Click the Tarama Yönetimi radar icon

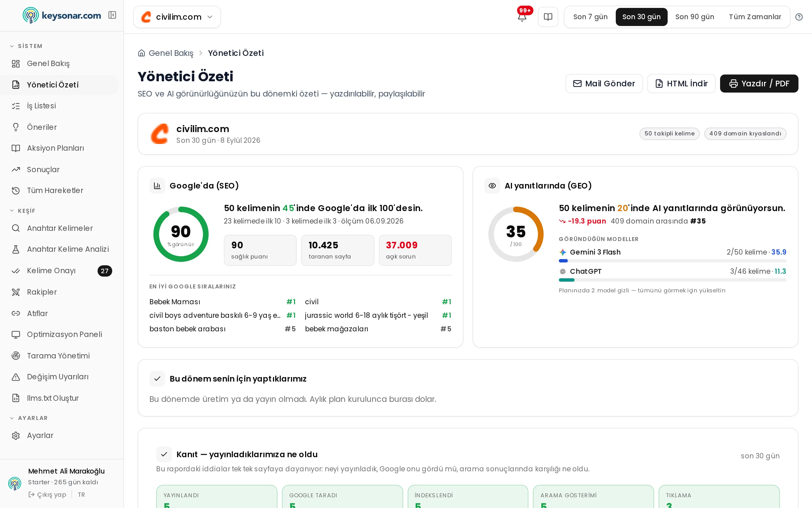[x=16, y=356]
